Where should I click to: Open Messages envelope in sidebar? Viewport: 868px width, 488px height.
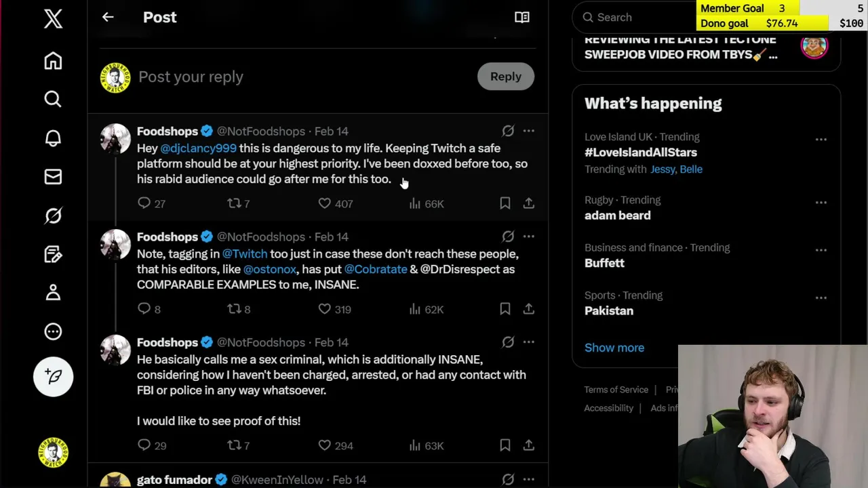coord(53,177)
